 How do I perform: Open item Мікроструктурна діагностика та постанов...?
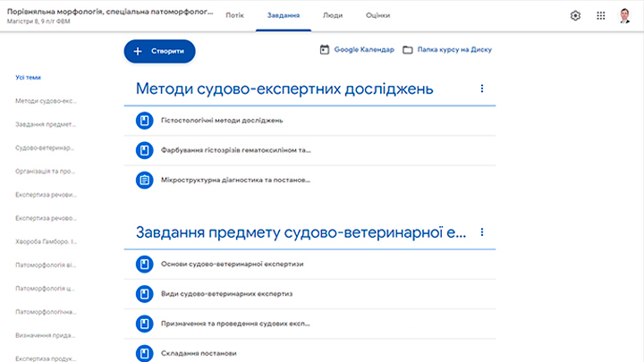(235, 180)
